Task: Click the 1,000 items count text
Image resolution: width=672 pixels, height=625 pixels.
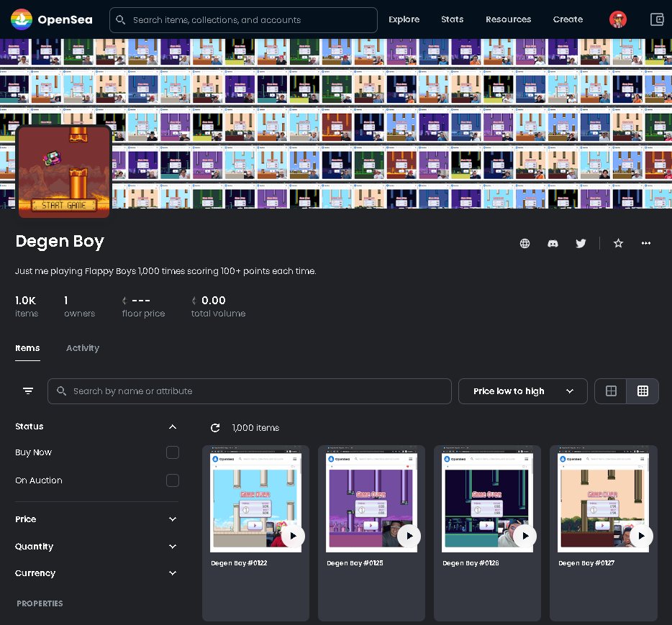Action: pos(255,427)
